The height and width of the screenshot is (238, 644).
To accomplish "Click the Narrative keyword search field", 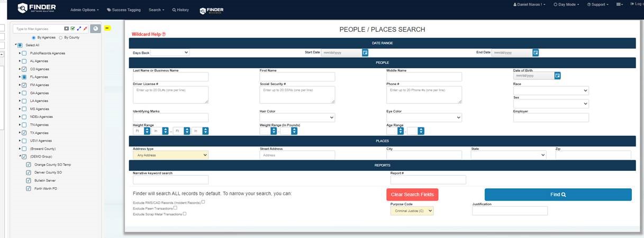I will click(170, 180).
